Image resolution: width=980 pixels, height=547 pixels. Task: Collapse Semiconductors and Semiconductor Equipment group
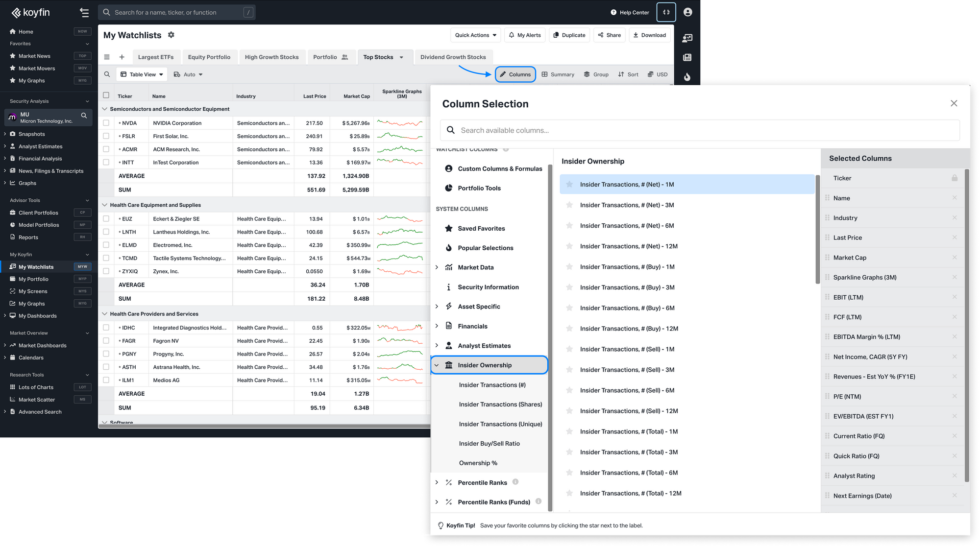click(x=104, y=109)
